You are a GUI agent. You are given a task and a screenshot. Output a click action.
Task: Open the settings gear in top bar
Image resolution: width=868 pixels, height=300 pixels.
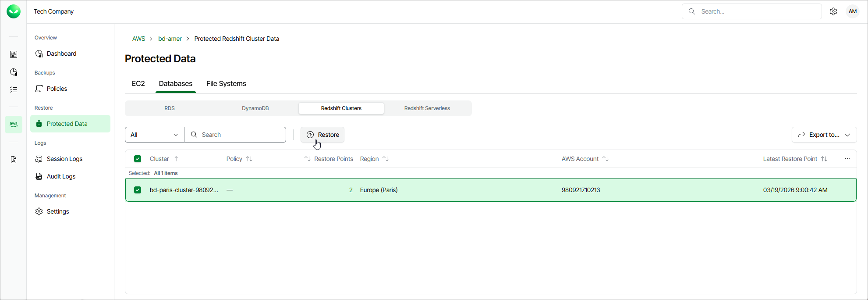pyautogui.click(x=833, y=11)
